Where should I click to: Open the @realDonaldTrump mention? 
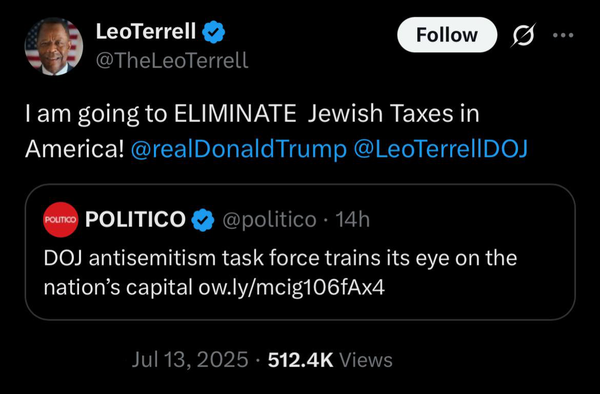coord(238,149)
